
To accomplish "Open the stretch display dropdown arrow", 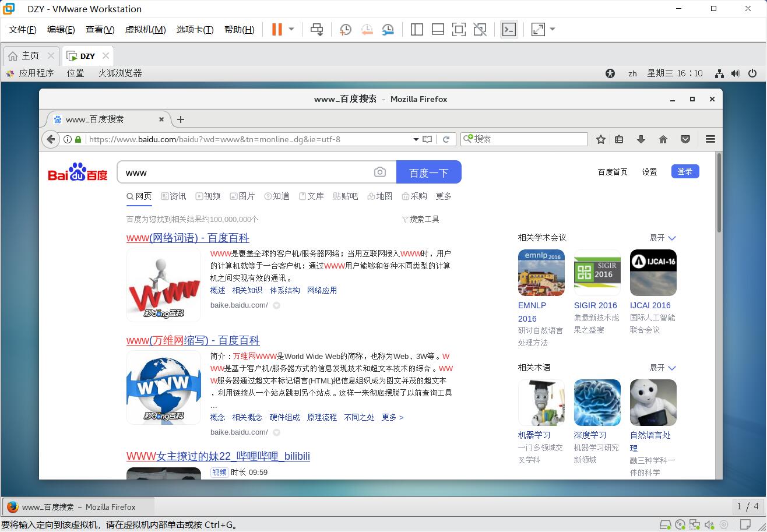I will 553,29.
